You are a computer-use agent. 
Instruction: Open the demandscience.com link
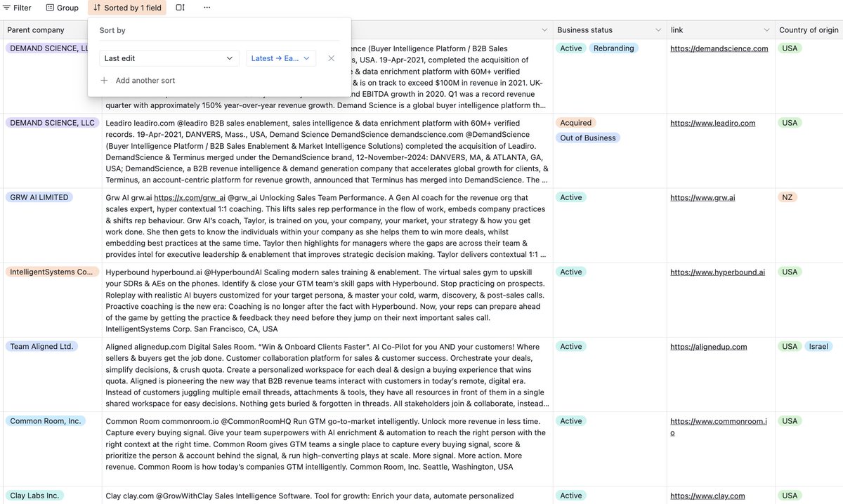pos(719,49)
